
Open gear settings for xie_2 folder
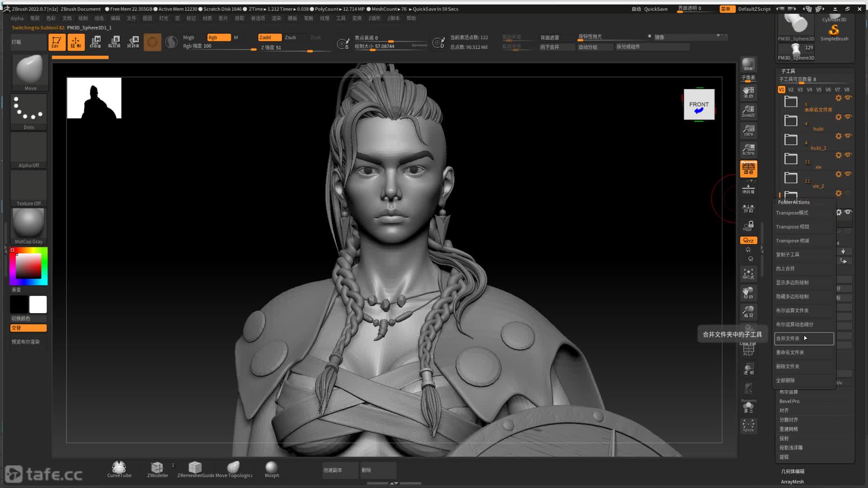tap(839, 174)
